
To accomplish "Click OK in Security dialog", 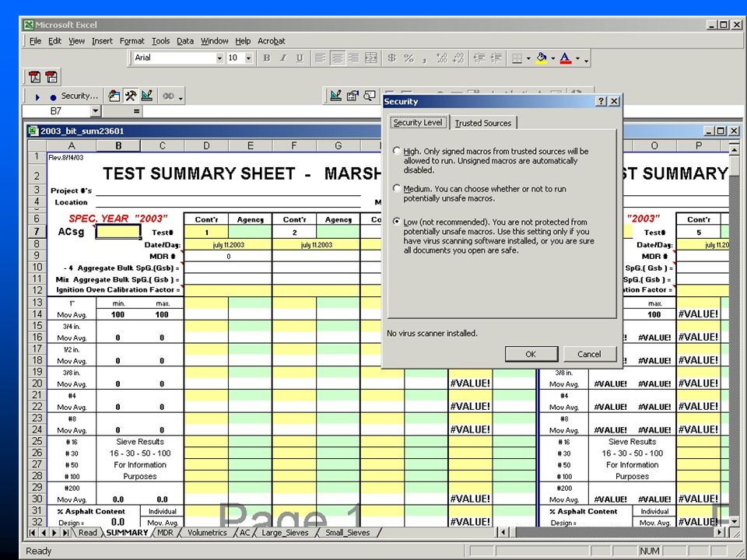I will coord(531,355).
